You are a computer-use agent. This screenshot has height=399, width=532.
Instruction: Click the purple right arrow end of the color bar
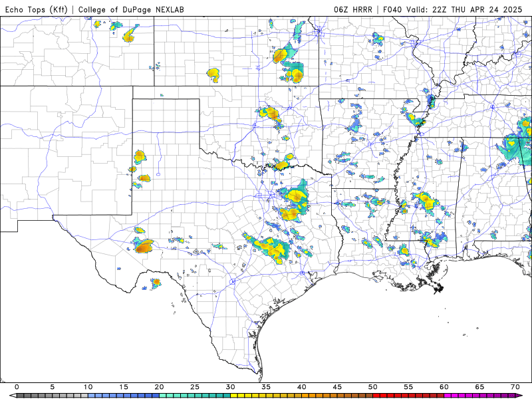pyautogui.click(x=519, y=396)
